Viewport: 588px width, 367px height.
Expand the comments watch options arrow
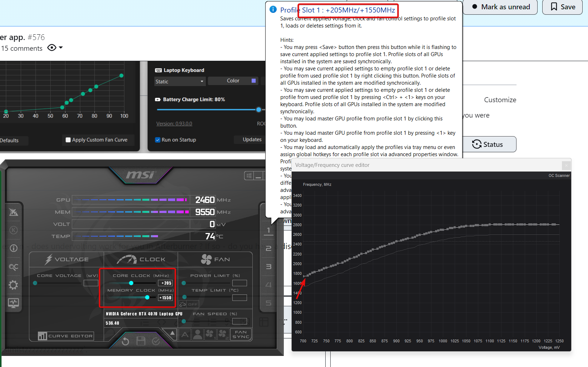61,48
